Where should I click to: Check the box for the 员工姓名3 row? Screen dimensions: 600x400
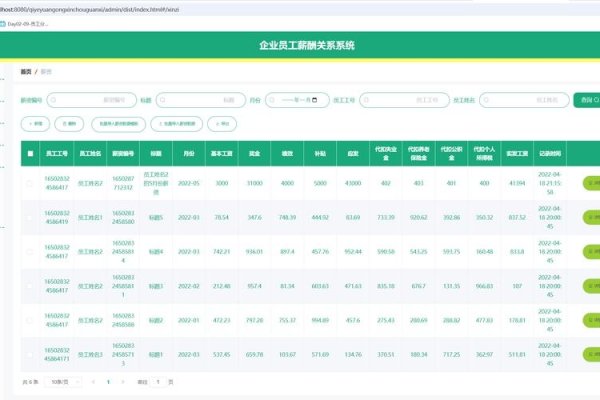tap(30, 354)
